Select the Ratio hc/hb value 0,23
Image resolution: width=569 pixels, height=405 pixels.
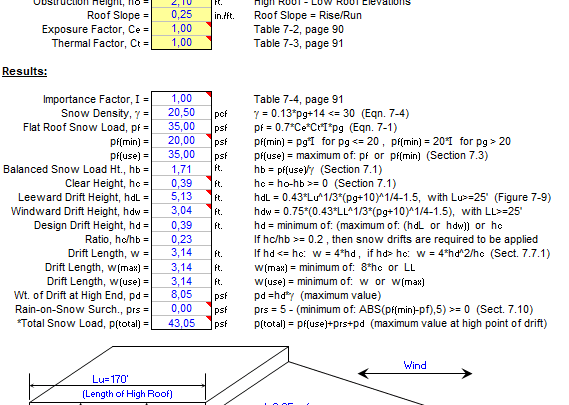click(181, 239)
